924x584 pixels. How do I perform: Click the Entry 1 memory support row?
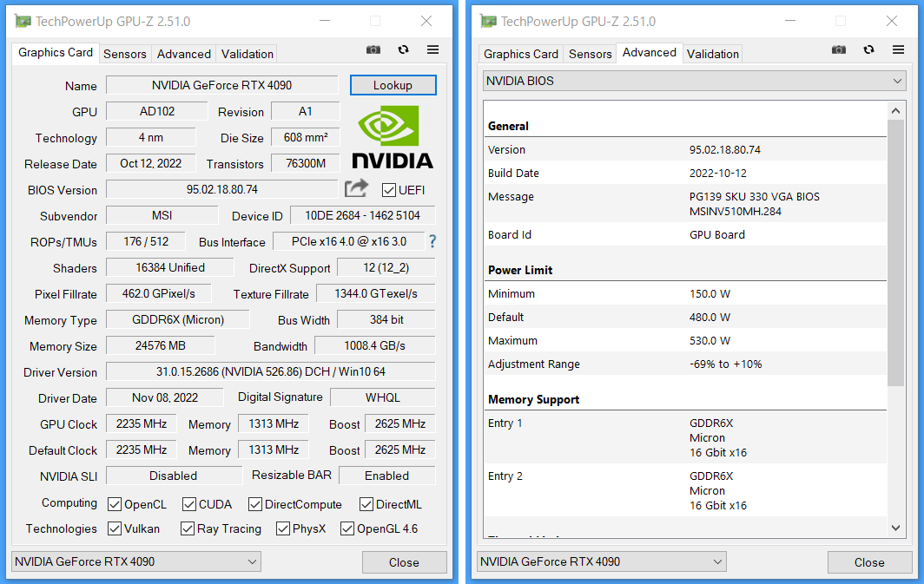click(x=685, y=437)
